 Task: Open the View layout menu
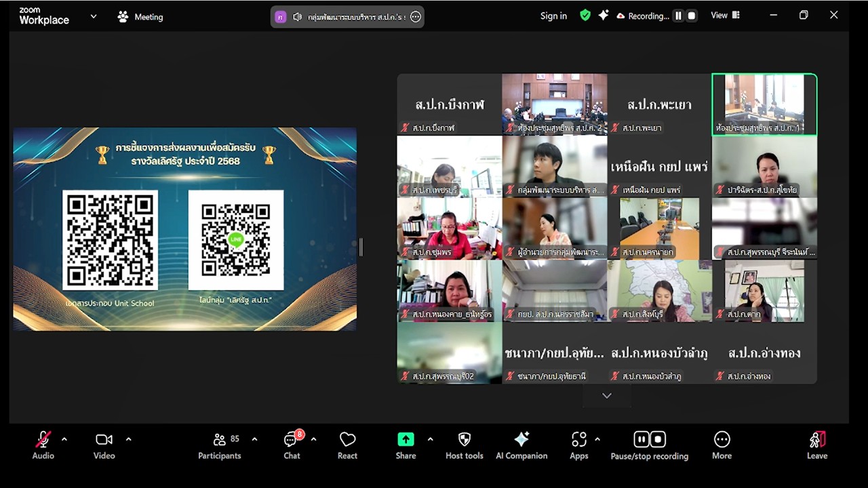point(725,16)
